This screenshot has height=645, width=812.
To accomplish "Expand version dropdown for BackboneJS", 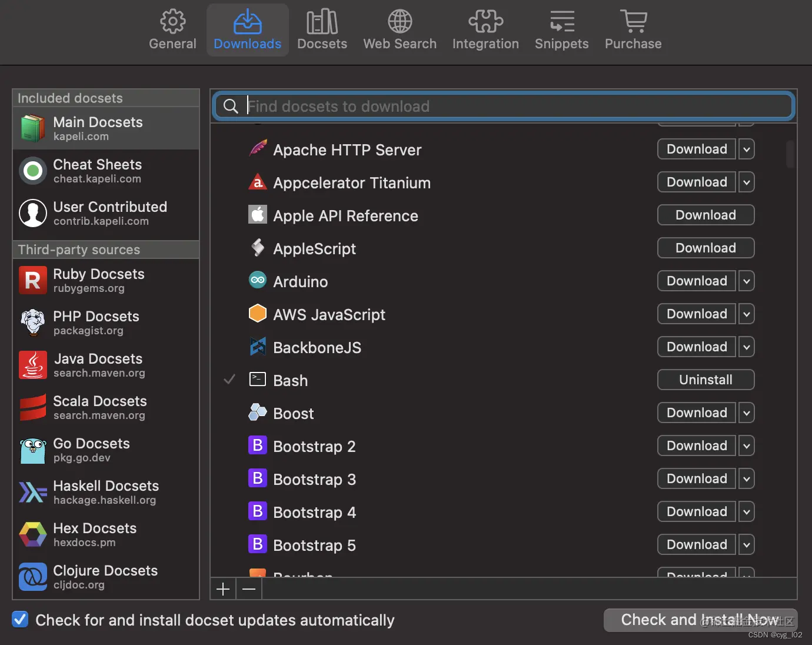I will coord(746,347).
